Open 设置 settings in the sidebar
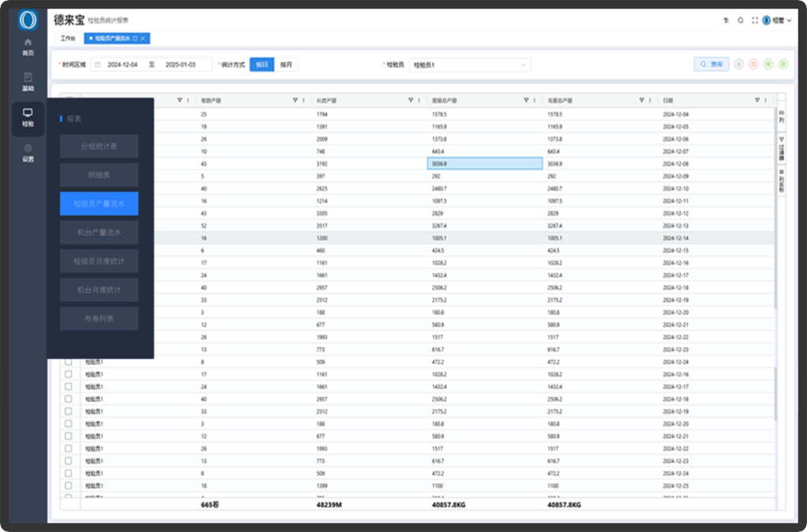The image size is (807, 532). (x=28, y=153)
